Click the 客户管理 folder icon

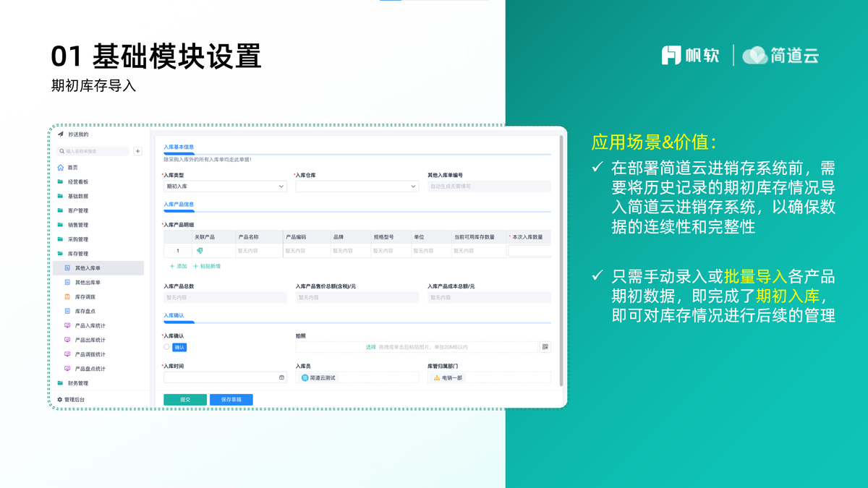(61, 210)
